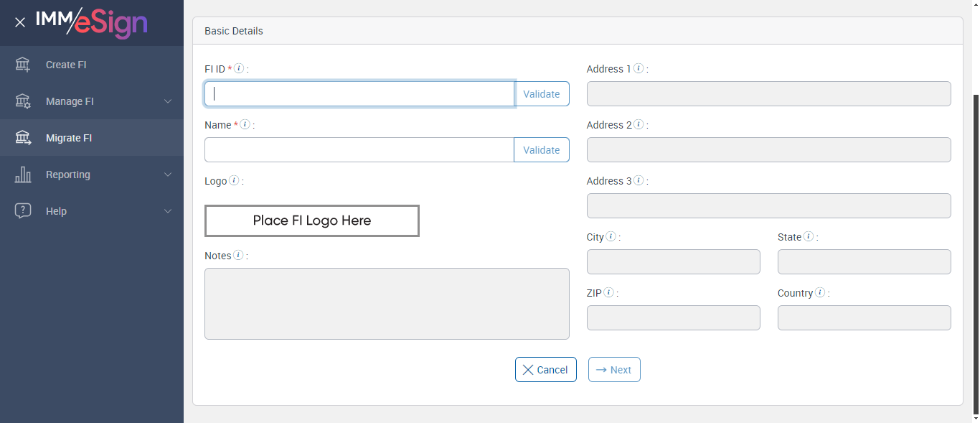
Task: Expand the Reporting menu chevron
Action: click(168, 175)
